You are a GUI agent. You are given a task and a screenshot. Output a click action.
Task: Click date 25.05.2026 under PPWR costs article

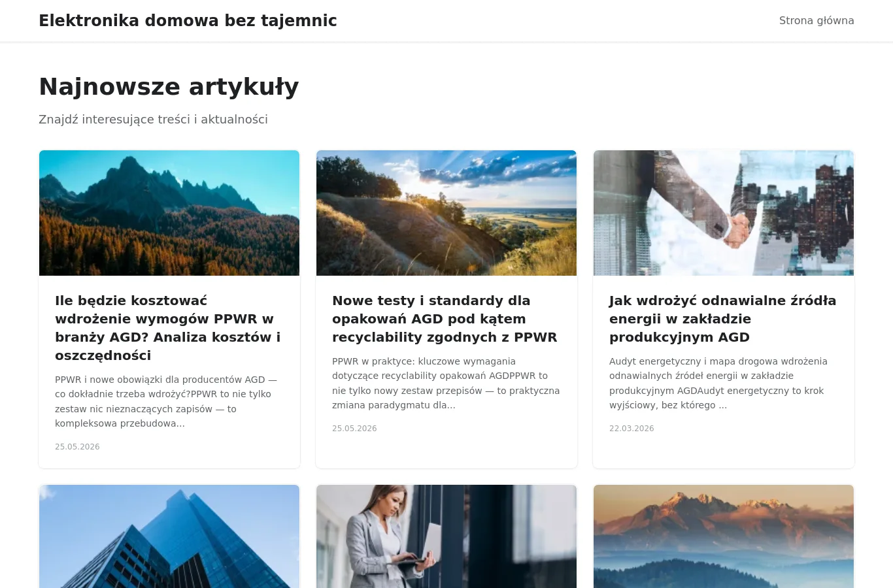pos(77,447)
